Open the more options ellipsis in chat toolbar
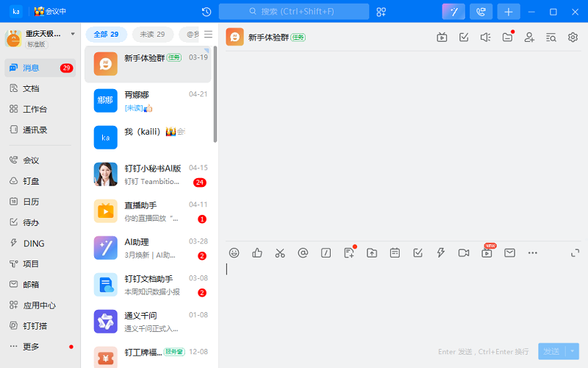Image resolution: width=588 pixels, height=368 pixels. pyautogui.click(x=533, y=252)
